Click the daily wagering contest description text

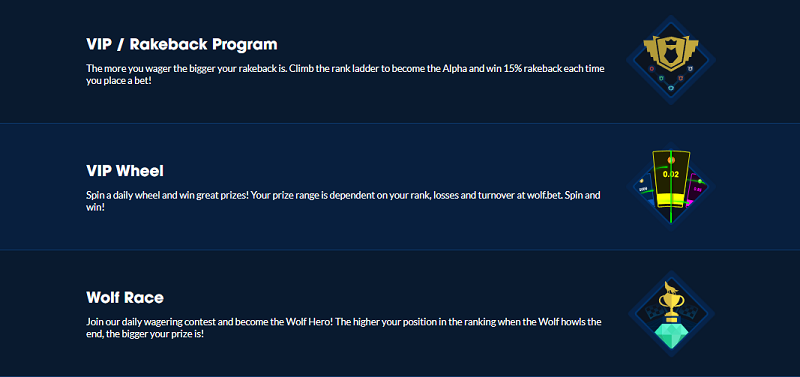click(x=344, y=328)
